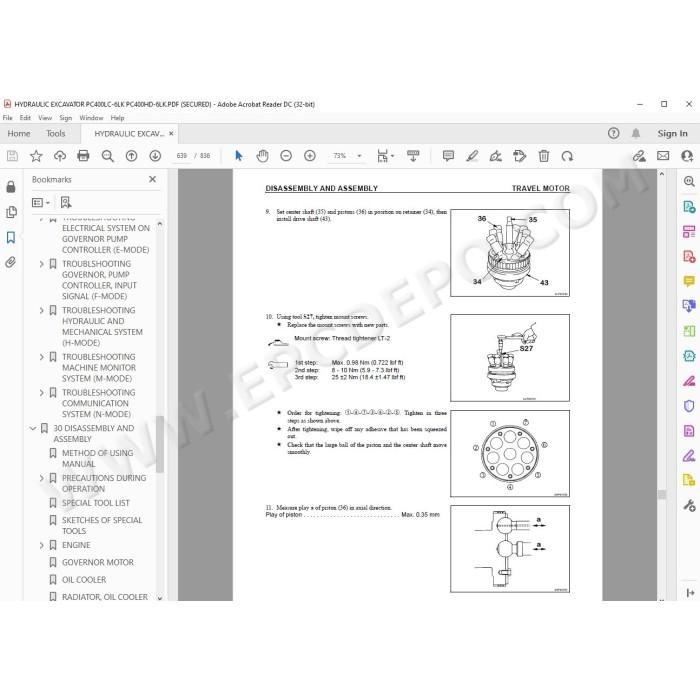Image resolution: width=700 pixels, height=700 pixels.
Task: Expand Precautions During Operation bookmark
Action: point(42,478)
